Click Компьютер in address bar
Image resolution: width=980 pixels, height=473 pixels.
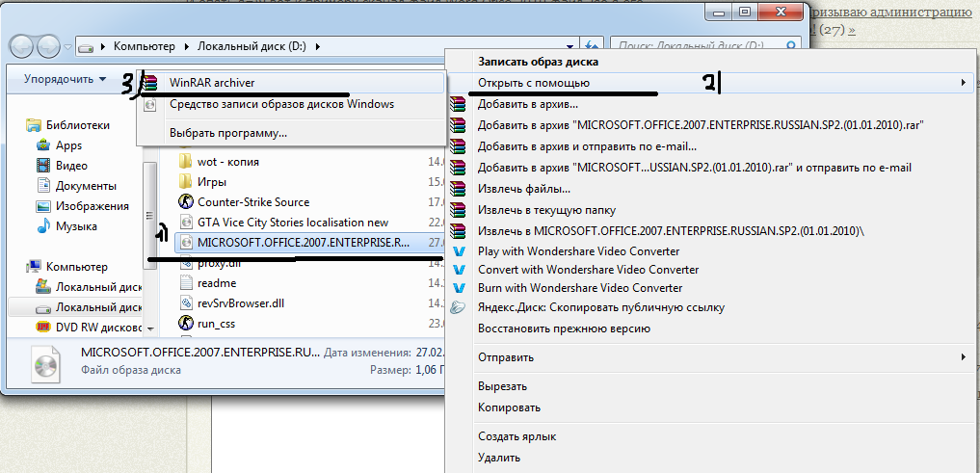pos(144,46)
